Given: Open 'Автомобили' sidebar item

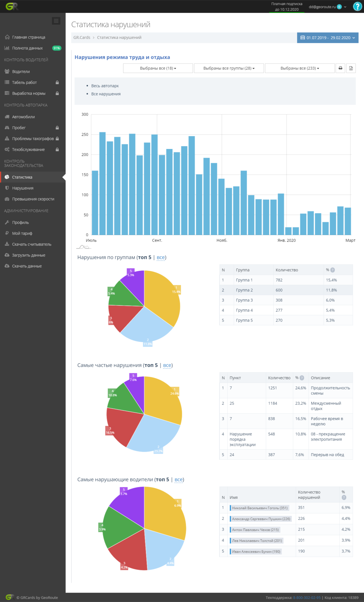Looking at the screenshot, I should pyautogui.click(x=23, y=117).
